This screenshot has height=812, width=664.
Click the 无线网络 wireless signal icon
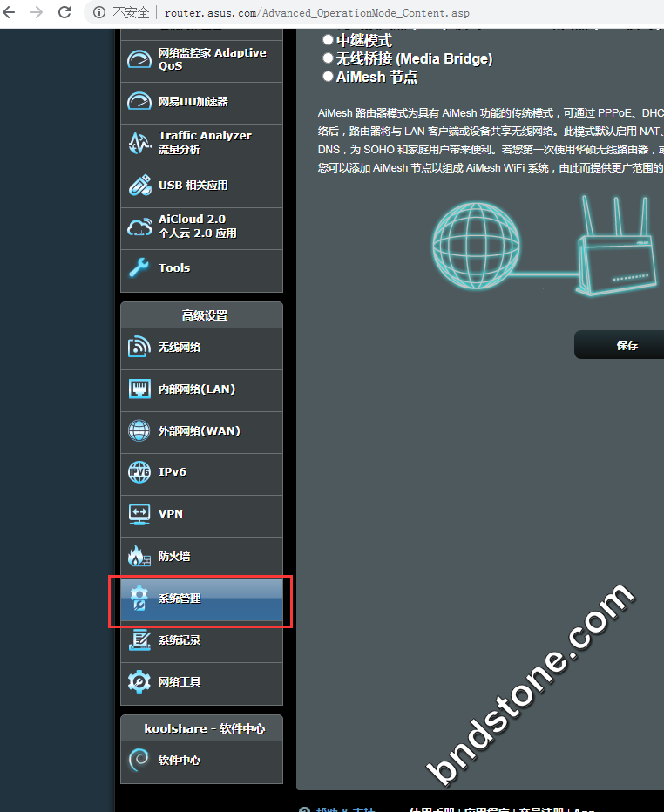[139, 347]
